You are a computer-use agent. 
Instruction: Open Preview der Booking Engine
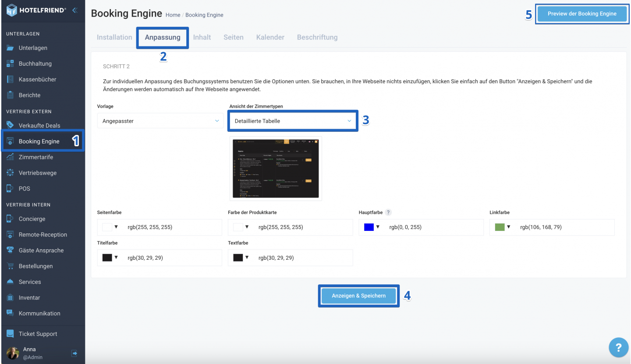[x=582, y=14]
